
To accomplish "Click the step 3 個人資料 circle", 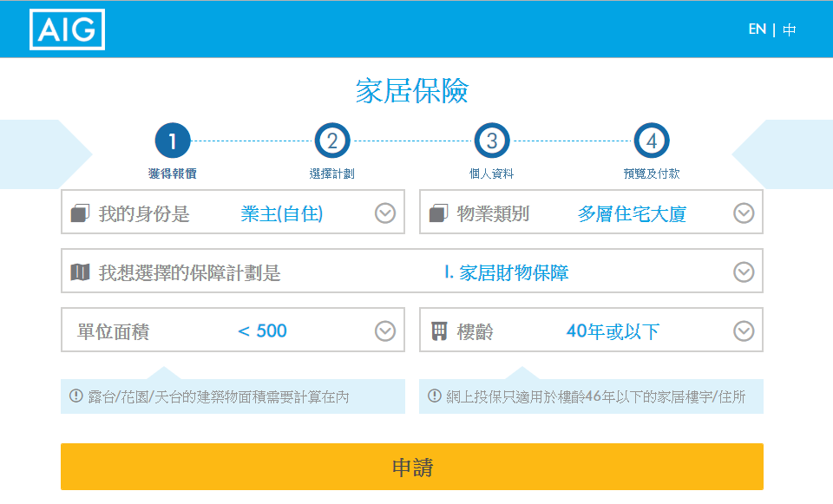I will (489, 140).
